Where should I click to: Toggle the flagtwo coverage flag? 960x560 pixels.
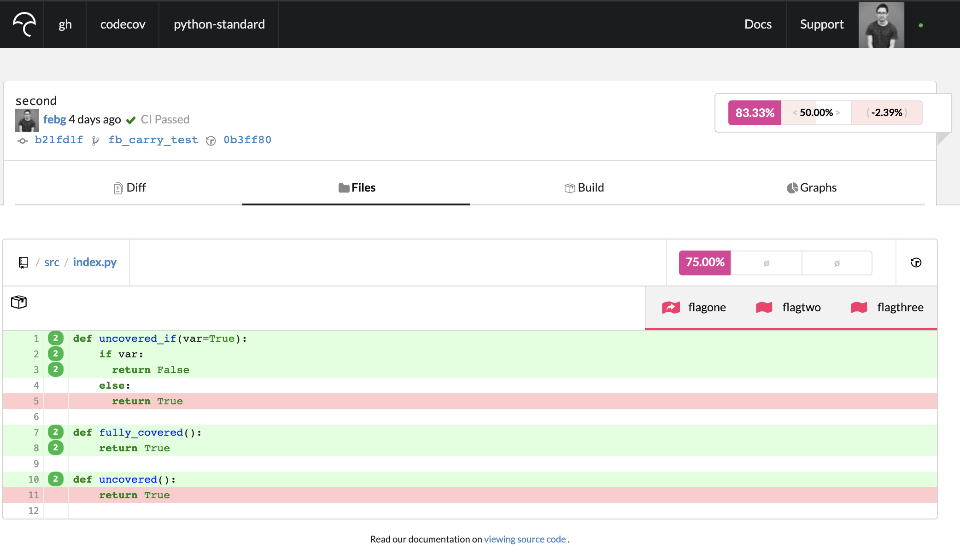tap(788, 307)
